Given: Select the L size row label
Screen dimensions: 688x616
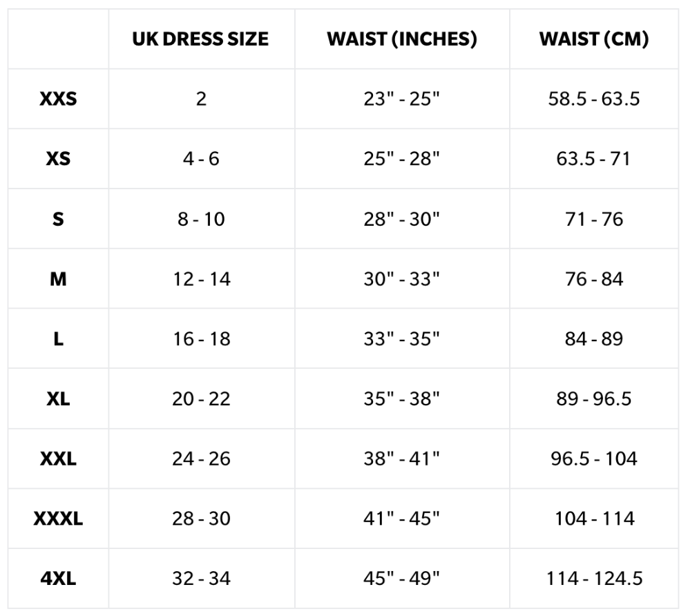Looking at the screenshot, I should click(x=58, y=339).
